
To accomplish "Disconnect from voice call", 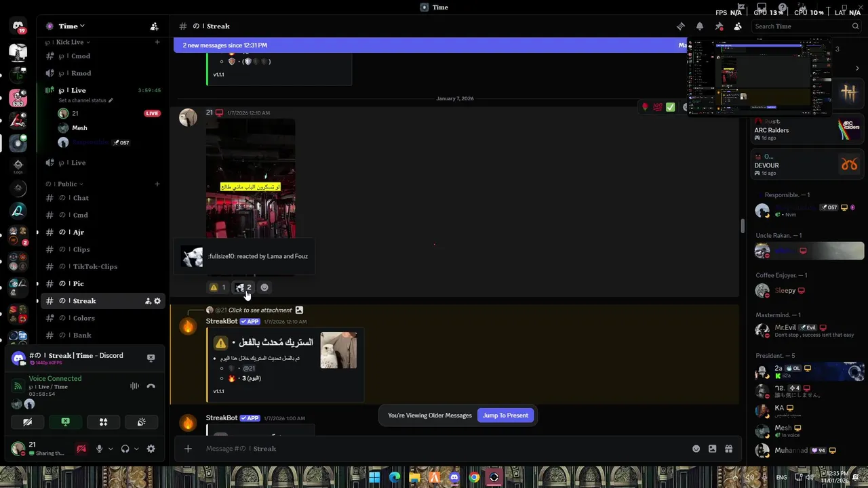I will (x=151, y=386).
